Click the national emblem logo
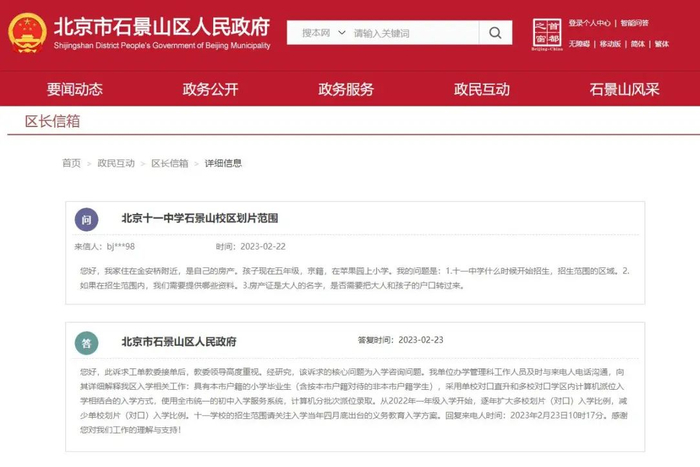 (x=27, y=33)
